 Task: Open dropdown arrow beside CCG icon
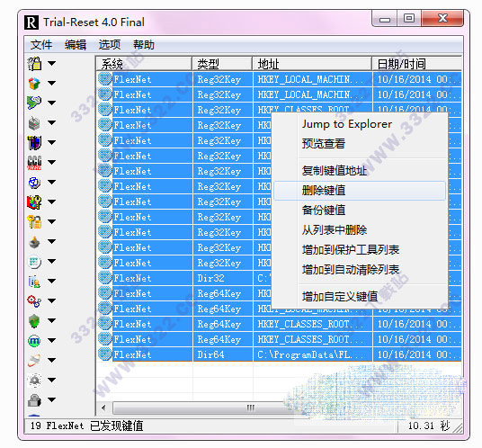51,162
